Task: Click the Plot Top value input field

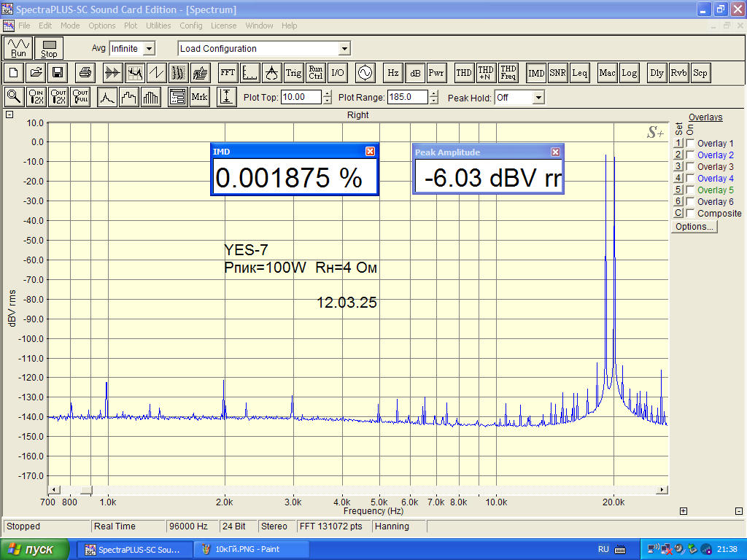Action: [x=301, y=98]
